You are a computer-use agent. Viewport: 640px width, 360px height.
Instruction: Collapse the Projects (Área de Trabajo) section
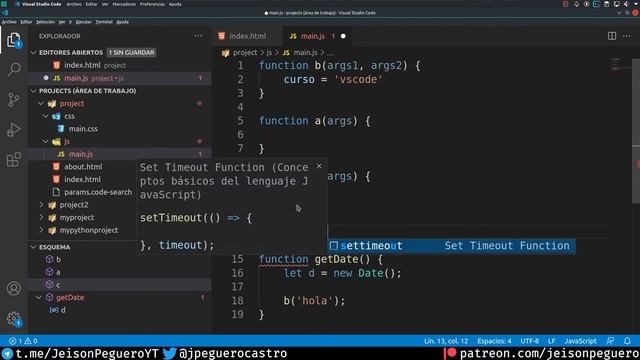tap(34, 91)
